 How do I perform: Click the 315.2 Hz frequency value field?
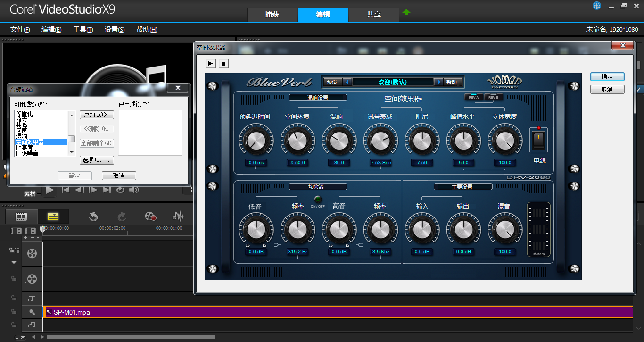coord(297,252)
